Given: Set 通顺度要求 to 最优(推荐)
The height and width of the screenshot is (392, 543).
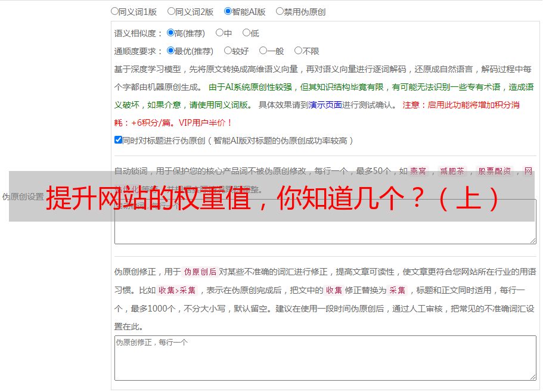Looking at the screenshot, I should click(x=170, y=51).
